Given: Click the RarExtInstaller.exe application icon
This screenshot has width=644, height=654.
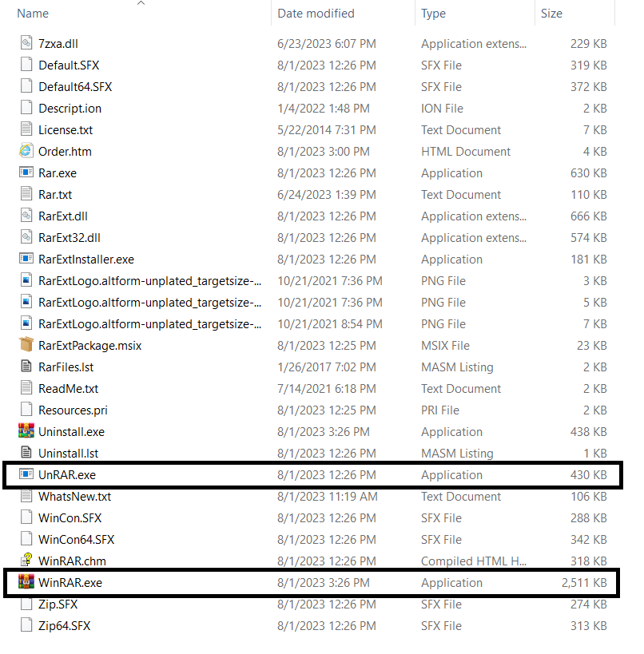Looking at the screenshot, I should coord(26,259).
